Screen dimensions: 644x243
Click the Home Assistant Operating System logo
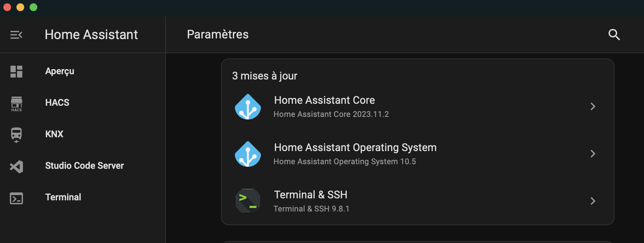coord(248,154)
